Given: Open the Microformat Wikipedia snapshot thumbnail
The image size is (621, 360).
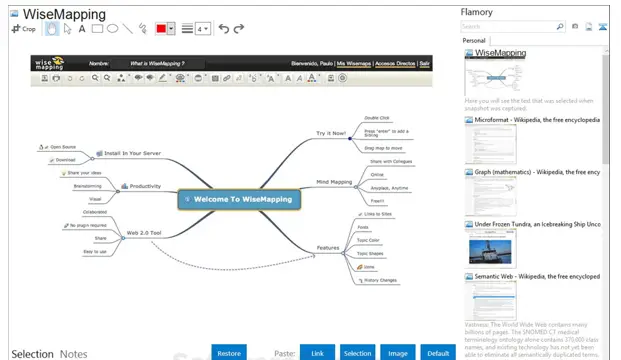Looking at the screenshot, I should click(491, 144).
